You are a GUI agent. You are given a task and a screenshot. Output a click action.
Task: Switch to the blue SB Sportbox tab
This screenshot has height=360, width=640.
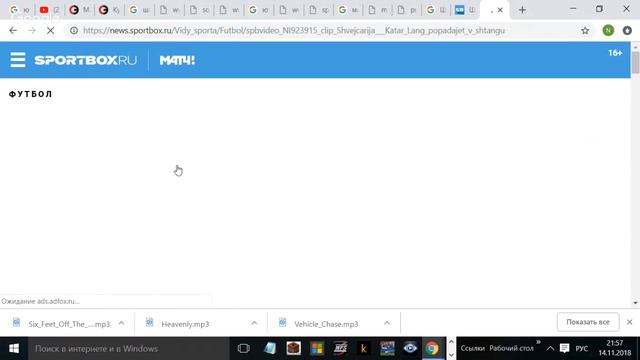(x=465, y=10)
